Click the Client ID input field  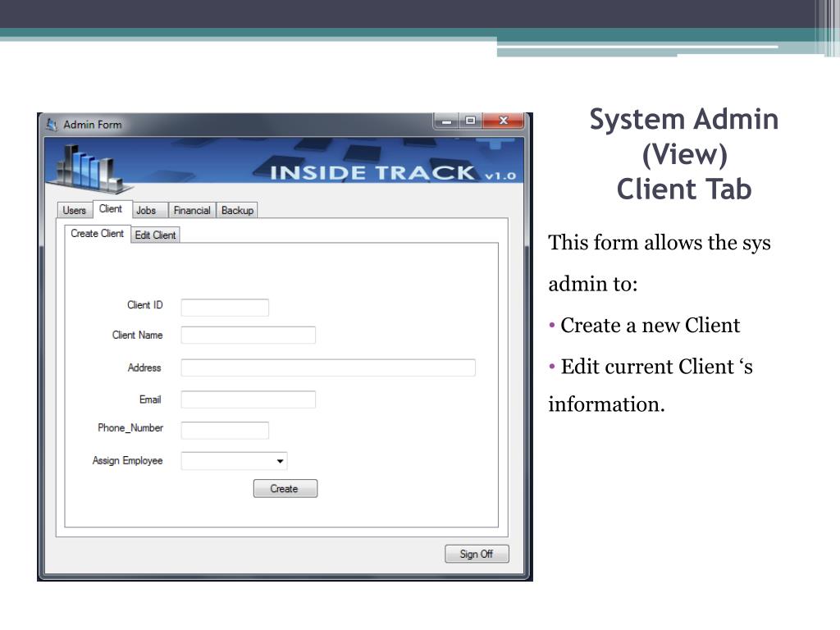click(225, 308)
